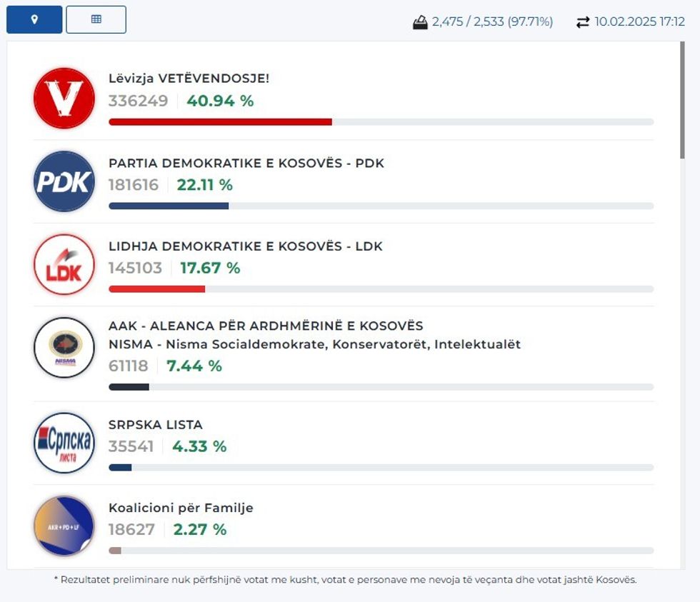Click the PDK blue progress bar
Image resolution: width=700 pixels, height=602 pixels.
[x=169, y=206]
